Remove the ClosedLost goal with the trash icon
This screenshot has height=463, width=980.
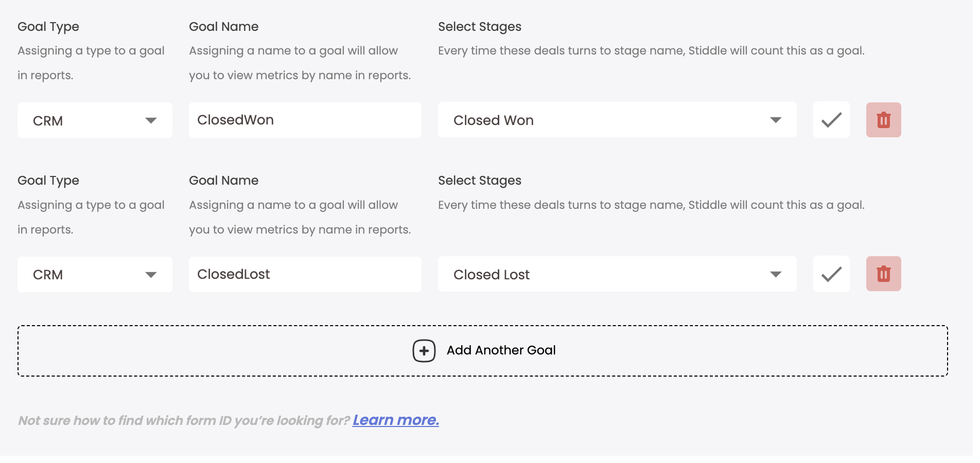pos(883,274)
